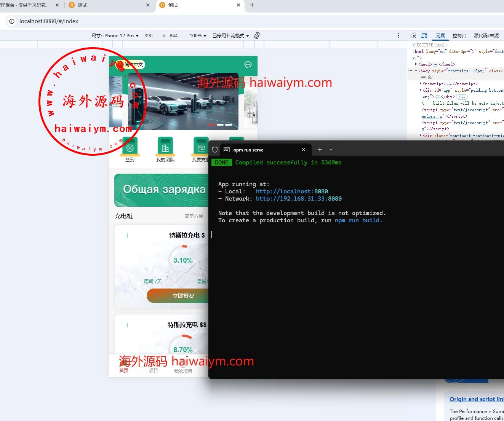Open the throttling mode dropdown
This screenshot has height=421, width=504.
230,35
